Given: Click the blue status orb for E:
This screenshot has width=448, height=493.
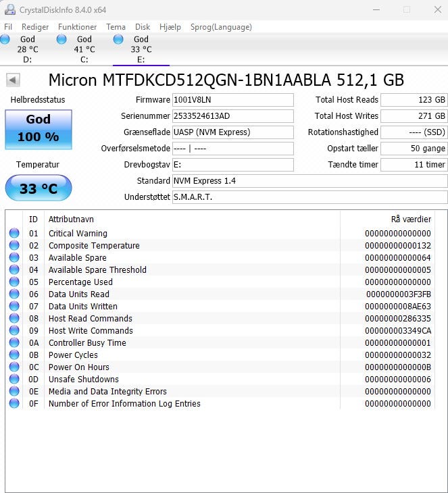Looking at the screenshot, I should click(x=118, y=39).
